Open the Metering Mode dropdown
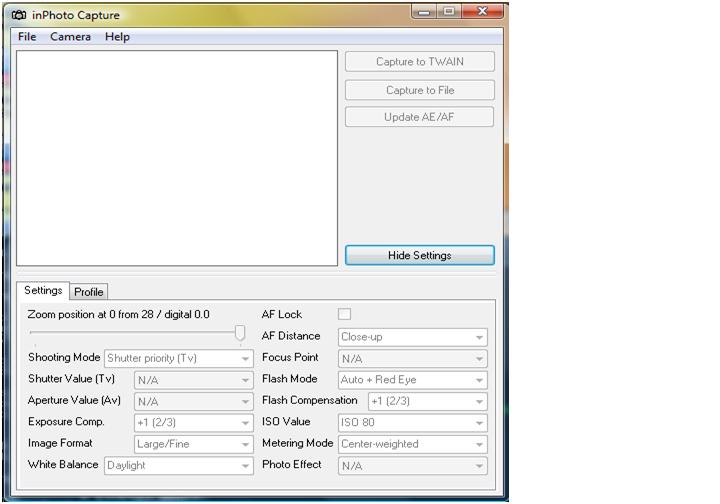 pyautogui.click(x=412, y=444)
